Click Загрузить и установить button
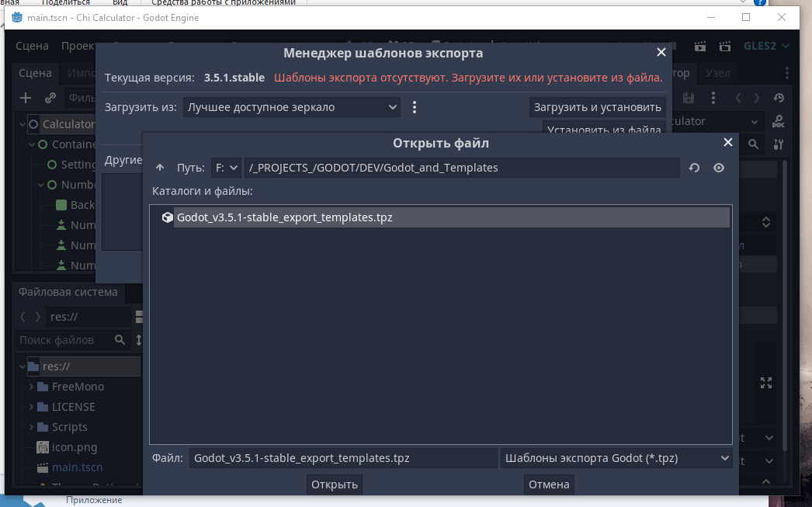 tap(598, 107)
